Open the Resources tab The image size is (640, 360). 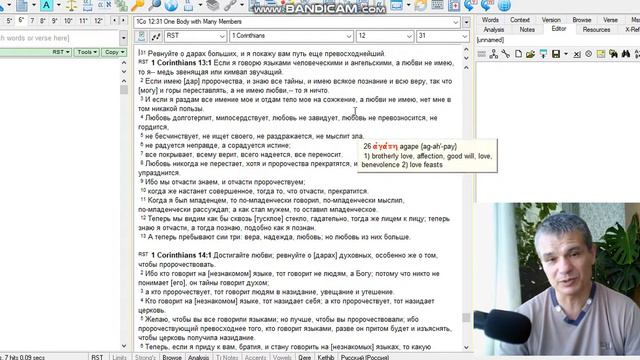[x=596, y=30]
